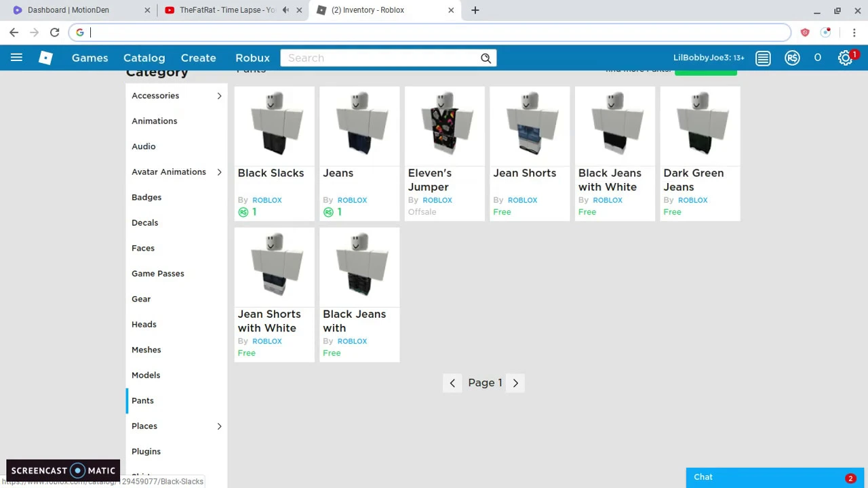Click the search magnifier icon
This screenshot has height=488, width=868.
(x=486, y=58)
